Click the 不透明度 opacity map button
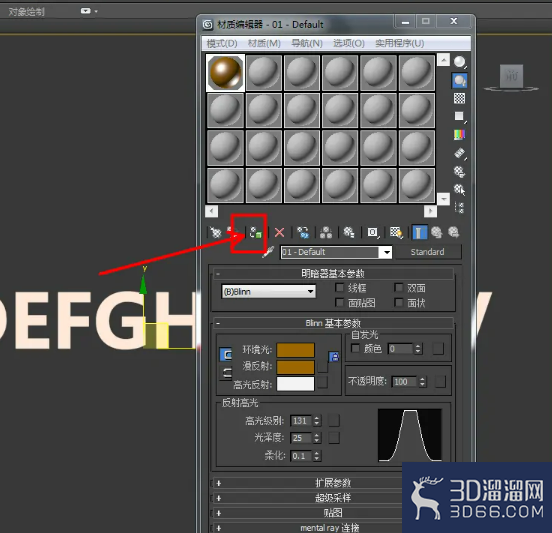 [440, 381]
